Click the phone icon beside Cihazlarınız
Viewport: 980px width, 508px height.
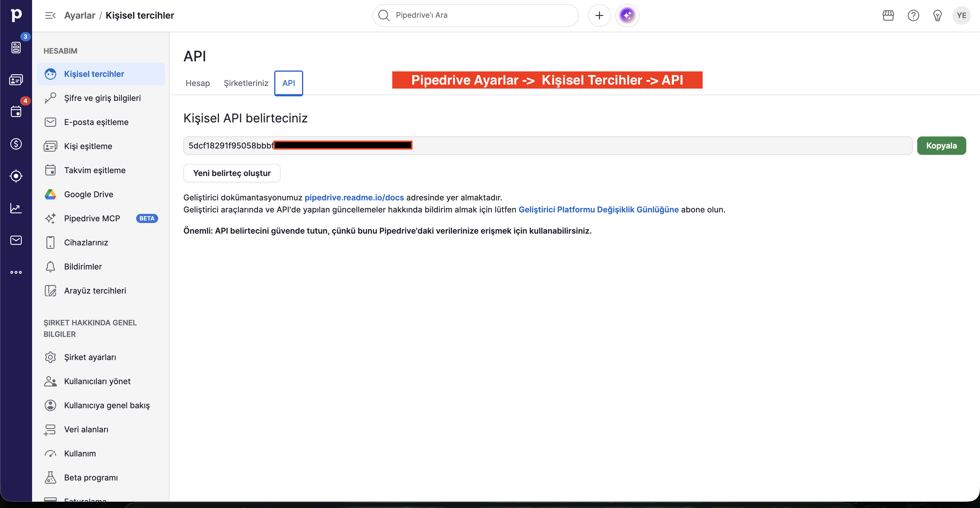(50, 243)
